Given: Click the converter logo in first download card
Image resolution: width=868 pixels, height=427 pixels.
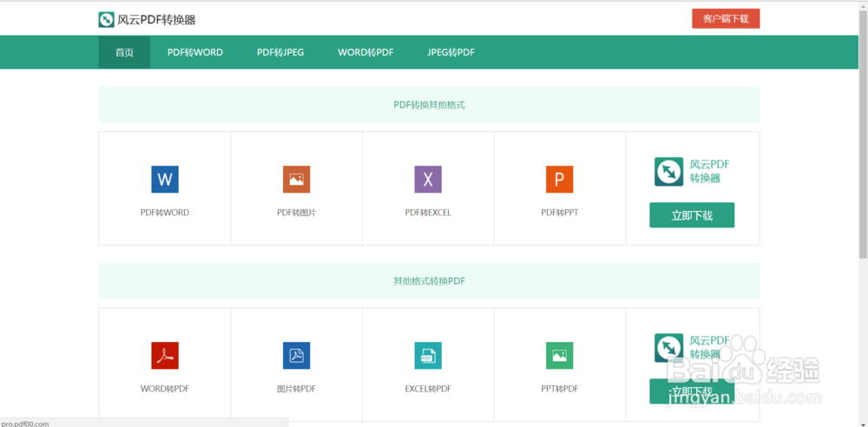Looking at the screenshot, I should pos(668,172).
